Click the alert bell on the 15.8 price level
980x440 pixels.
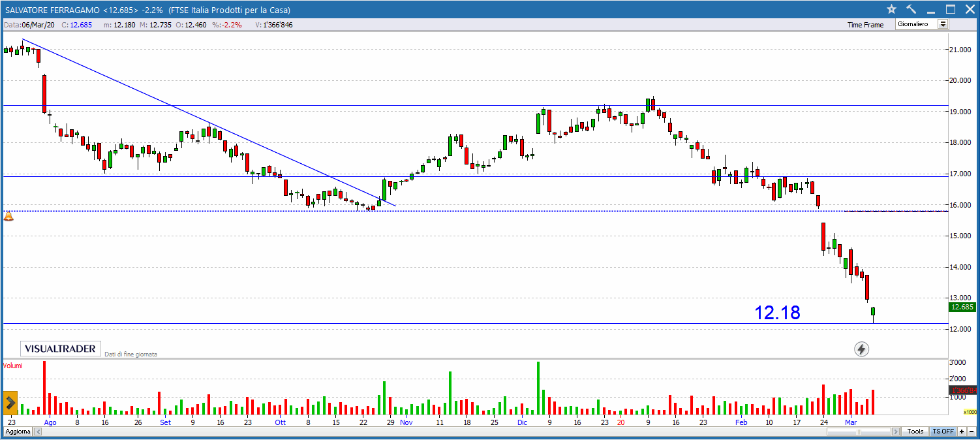pyautogui.click(x=8, y=215)
